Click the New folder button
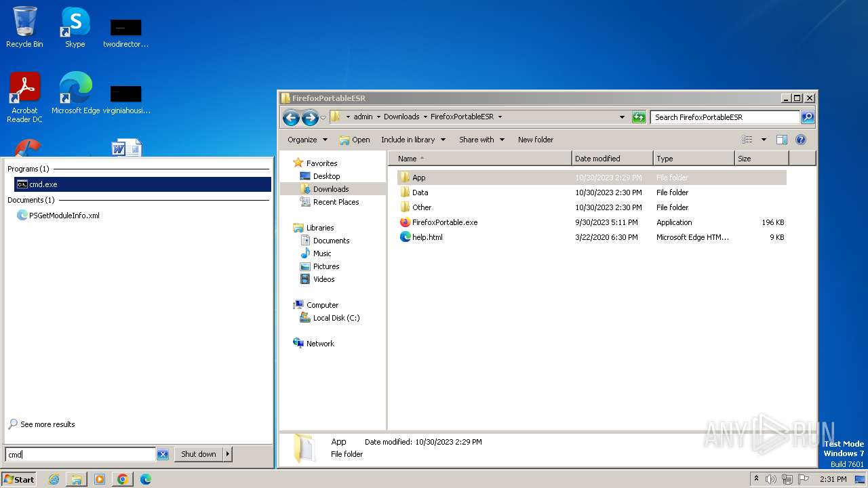868x488 pixels. [535, 140]
